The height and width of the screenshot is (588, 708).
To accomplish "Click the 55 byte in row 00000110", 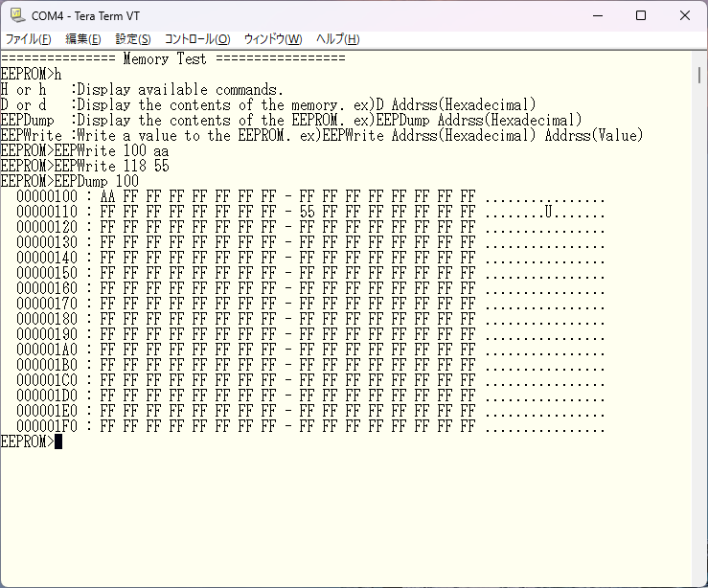I will click(307, 212).
